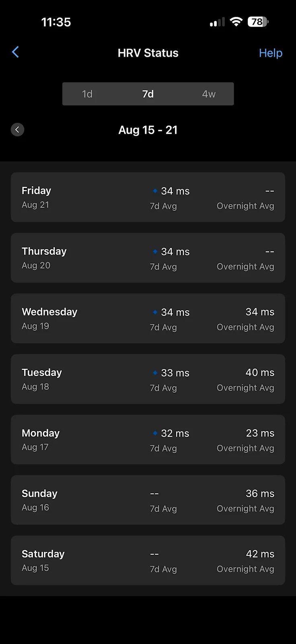Viewport: 296px width, 644px height.
Task: Go to previous week with circular chevron
Action: (x=17, y=130)
